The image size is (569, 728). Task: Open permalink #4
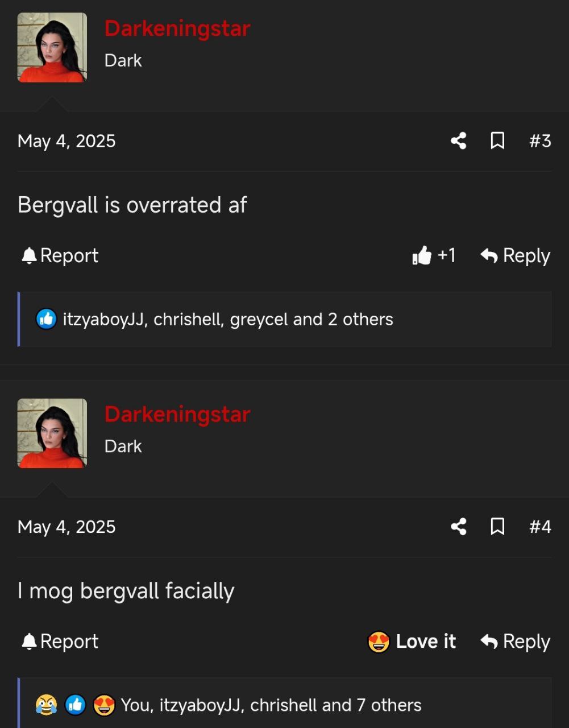540,527
